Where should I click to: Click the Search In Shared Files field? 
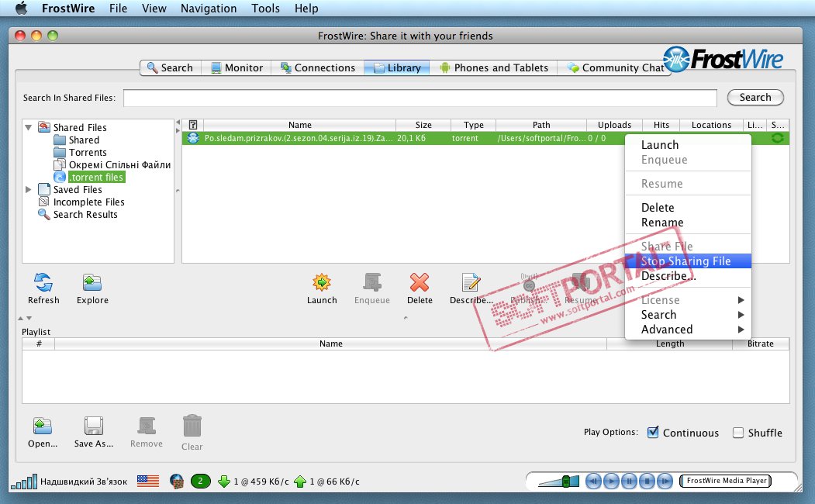[x=420, y=98]
